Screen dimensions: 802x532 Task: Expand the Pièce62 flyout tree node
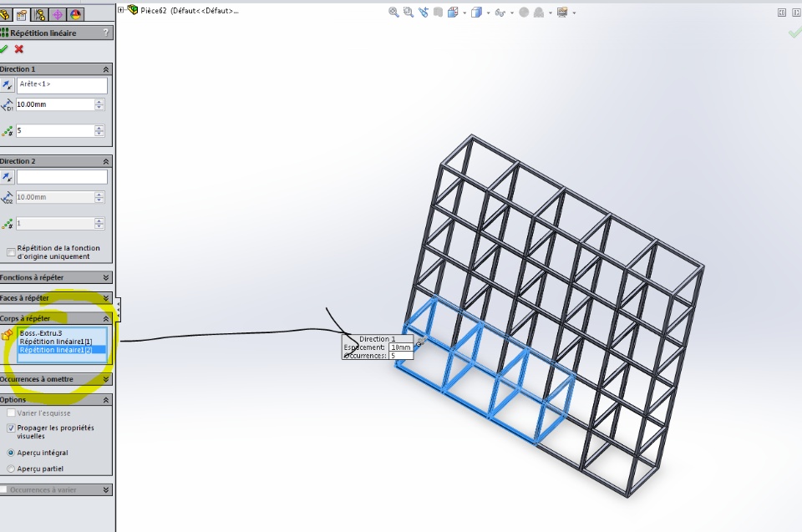point(120,10)
